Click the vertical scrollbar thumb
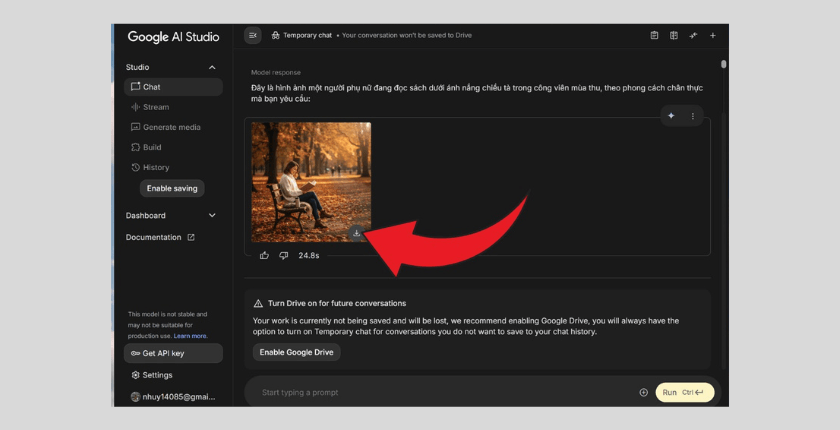Image resolution: width=840 pixels, height=430 pixels. click(x=723, y=64)
